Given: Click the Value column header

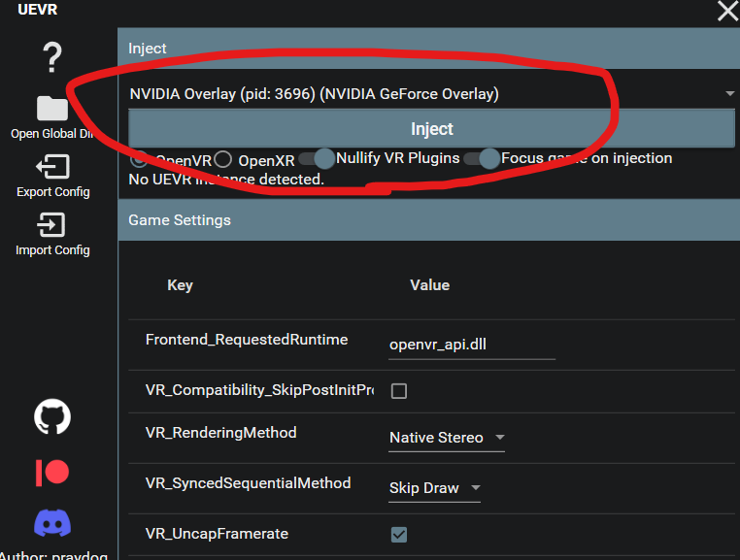Looking at the screenshot, I should (x=429, y=285).
